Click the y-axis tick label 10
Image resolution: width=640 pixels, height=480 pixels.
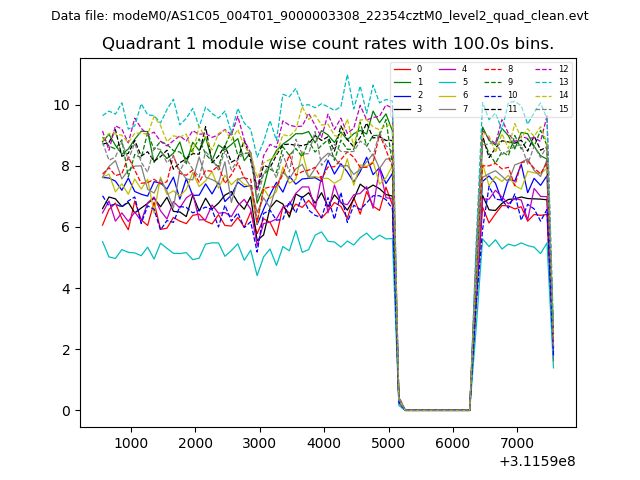61,105
